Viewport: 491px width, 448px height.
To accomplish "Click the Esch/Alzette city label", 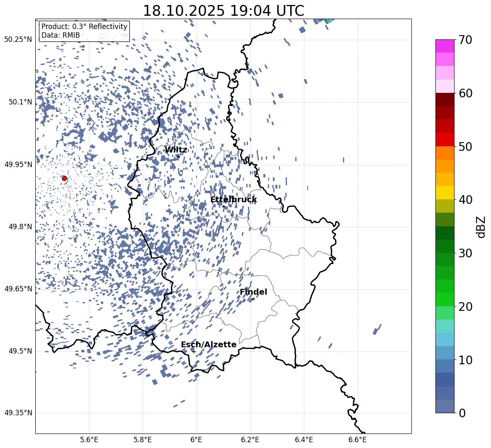I will (x=209, y=344).
